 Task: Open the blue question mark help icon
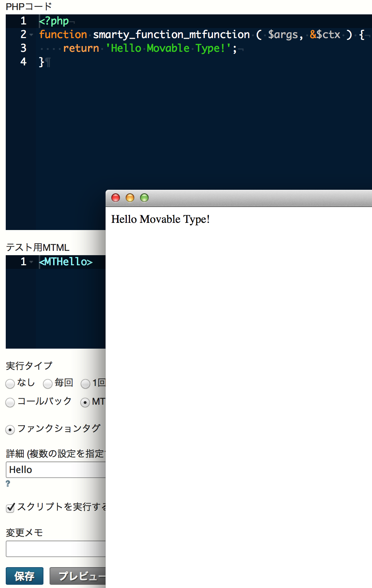coord(8,484)
